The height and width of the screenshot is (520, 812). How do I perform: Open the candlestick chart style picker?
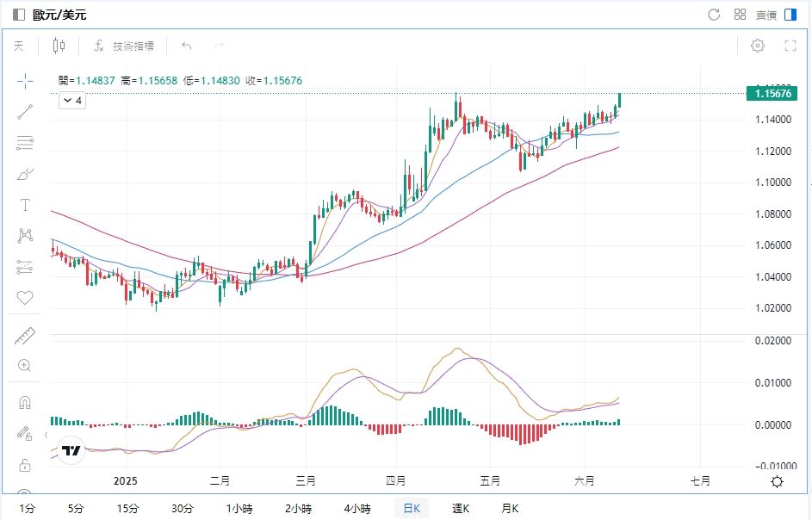(x=59, y=46)
